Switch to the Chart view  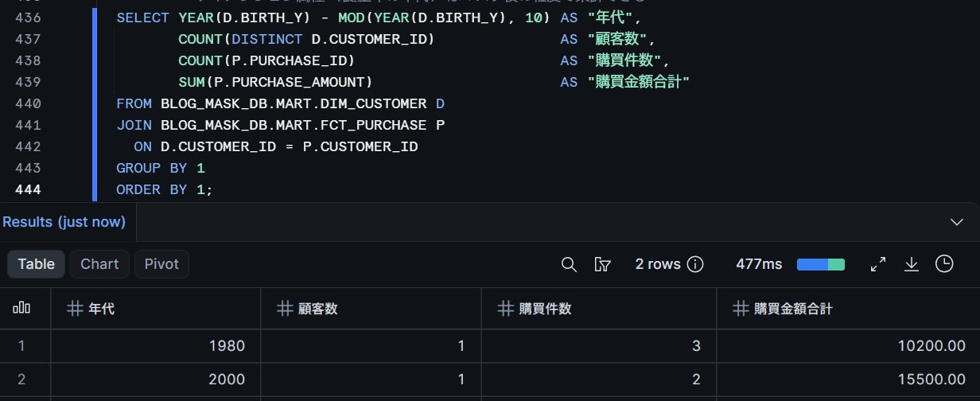[99, 264]
